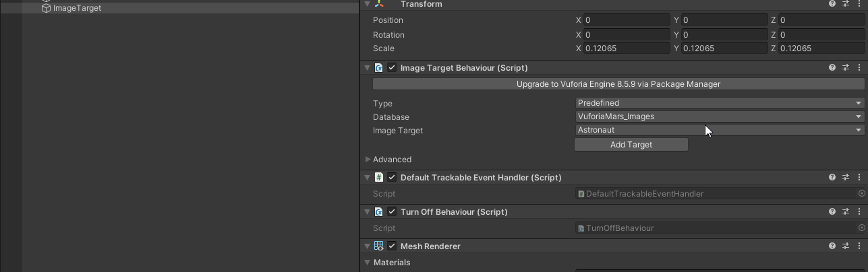
Task: Click the ImageTarget cube icon
Action: pyautogui.click(x=46, y=8)
